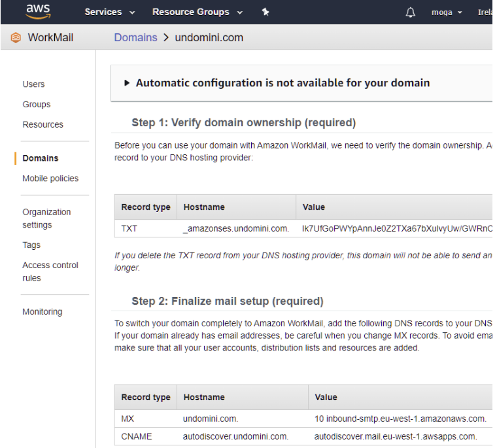Click the Step 1 Verify domain ownership heading
This screenshot has width=495, height=448.
click(243, 122)
